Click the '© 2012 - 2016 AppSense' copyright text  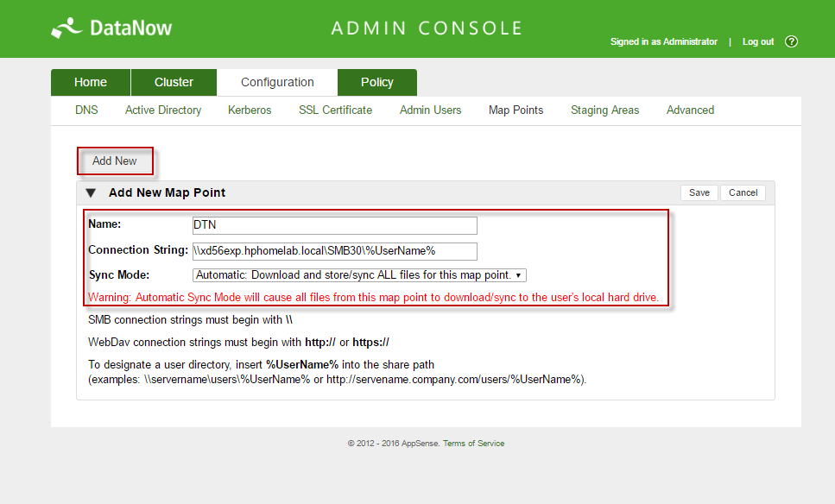[x=394, y=444]
